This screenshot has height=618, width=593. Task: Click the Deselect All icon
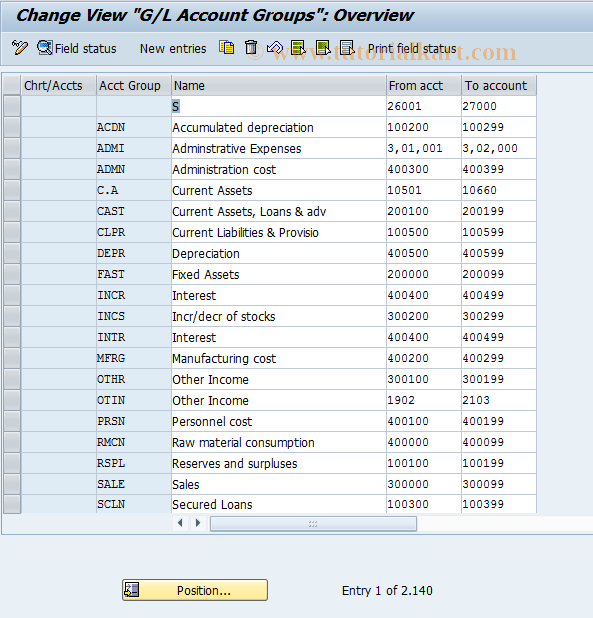347,48
